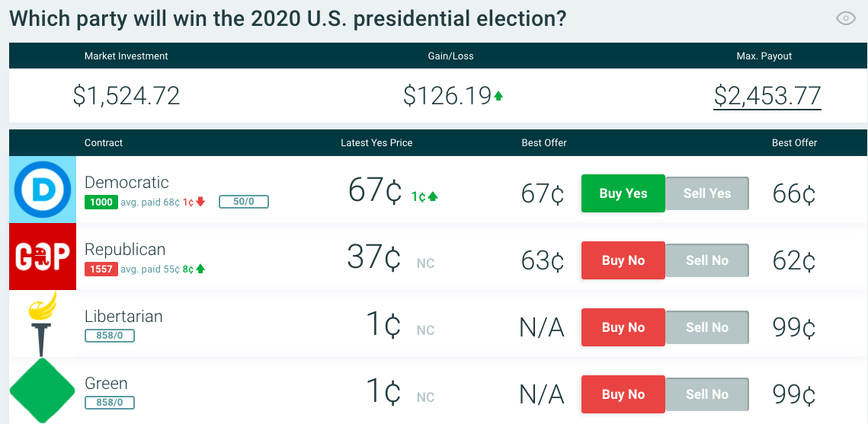Buy No on the Libertarian contract
Viewport: 868px width, 424px height.
click(x=623, y=327)
